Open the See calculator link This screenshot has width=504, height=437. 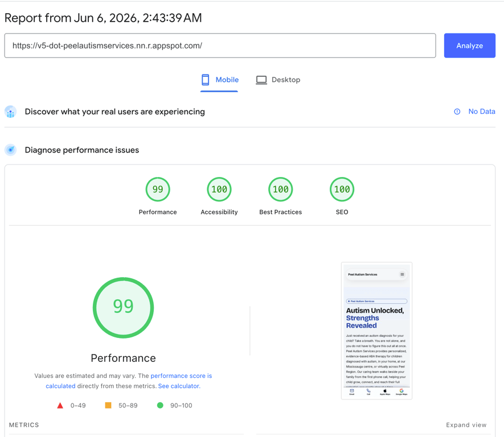179,386
